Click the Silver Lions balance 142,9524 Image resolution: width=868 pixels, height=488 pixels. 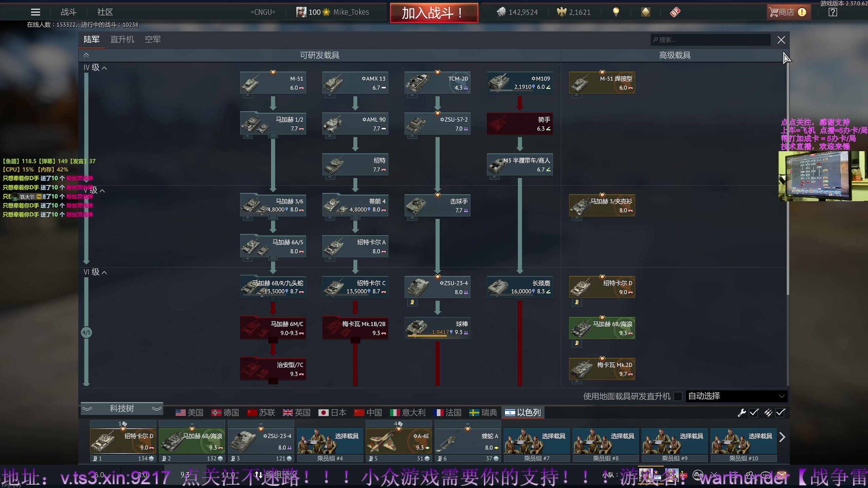tap(518, 12)
